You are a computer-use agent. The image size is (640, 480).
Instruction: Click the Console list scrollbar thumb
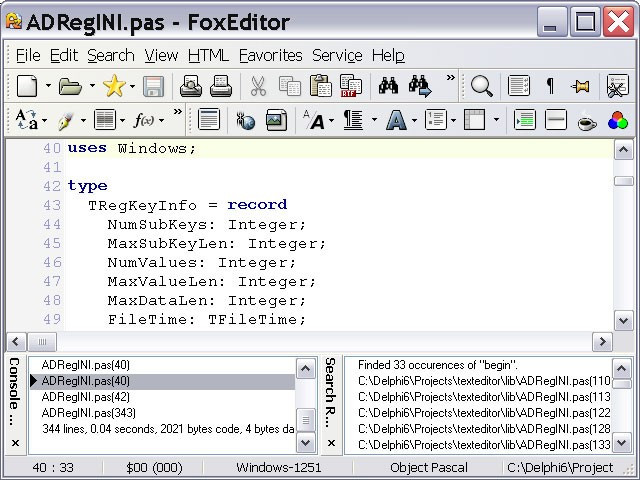coord(306,420)
